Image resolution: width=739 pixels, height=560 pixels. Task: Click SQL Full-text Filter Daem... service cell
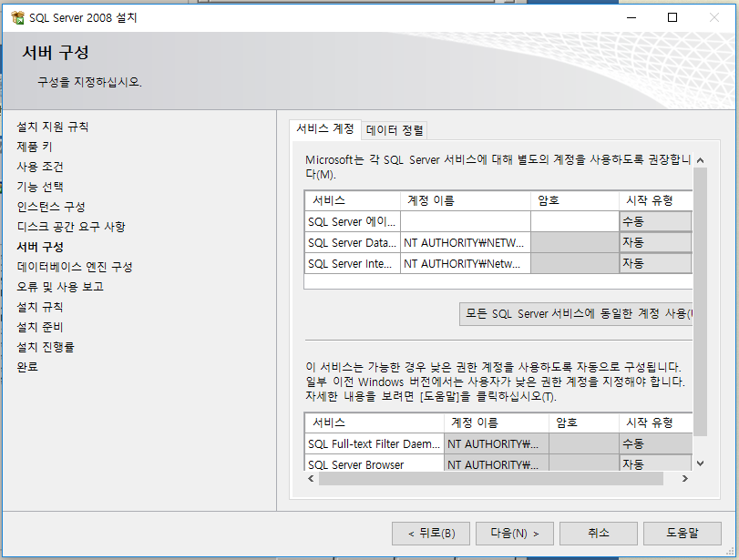(x=375, y=443)
